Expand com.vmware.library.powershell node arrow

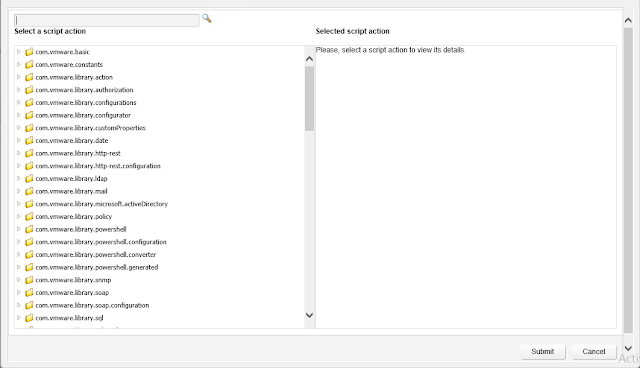[x=18, y=228]
